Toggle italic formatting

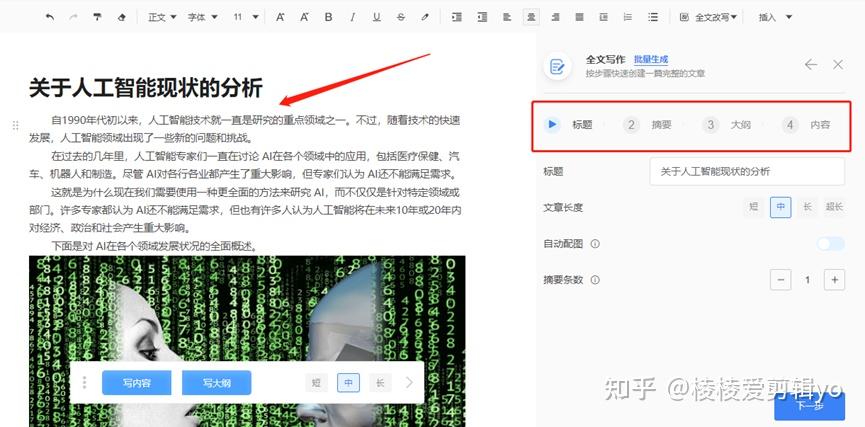tap(353, 17)
